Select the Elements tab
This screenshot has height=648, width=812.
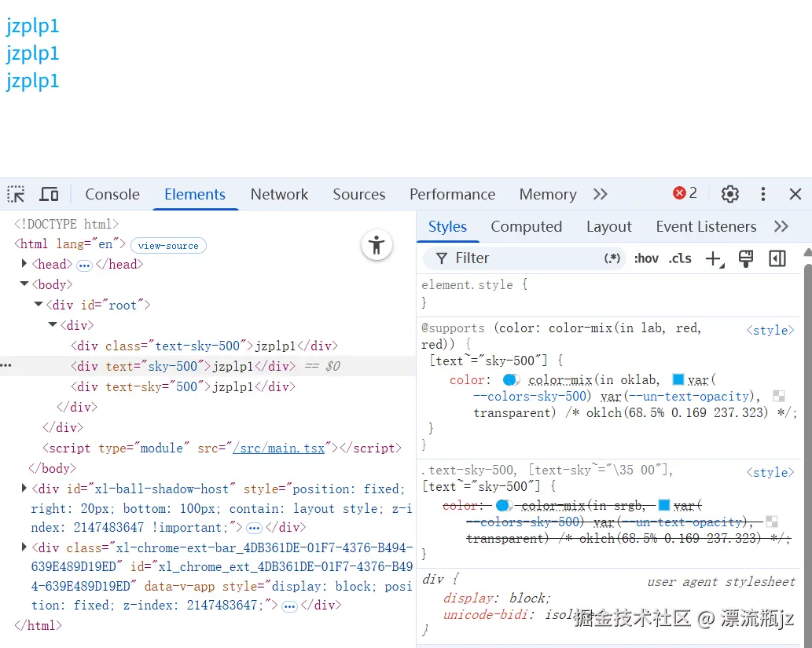[195, 194]
